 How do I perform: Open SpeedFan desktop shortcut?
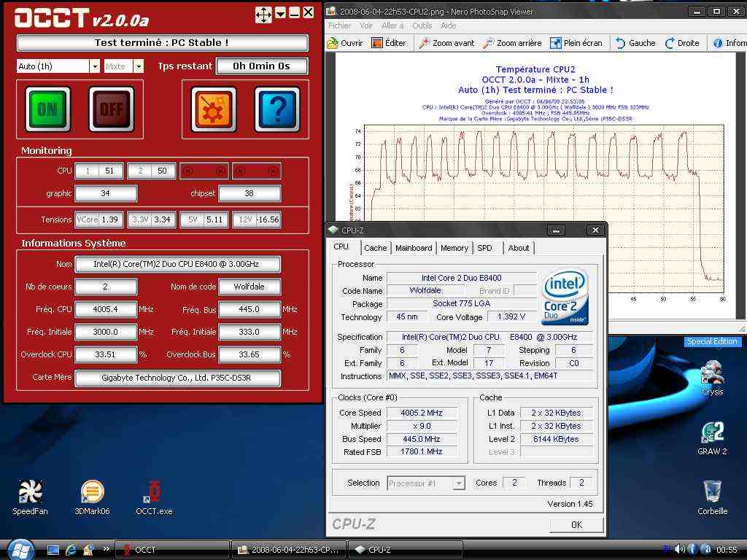pyautogui.click(x=30, y=497)
